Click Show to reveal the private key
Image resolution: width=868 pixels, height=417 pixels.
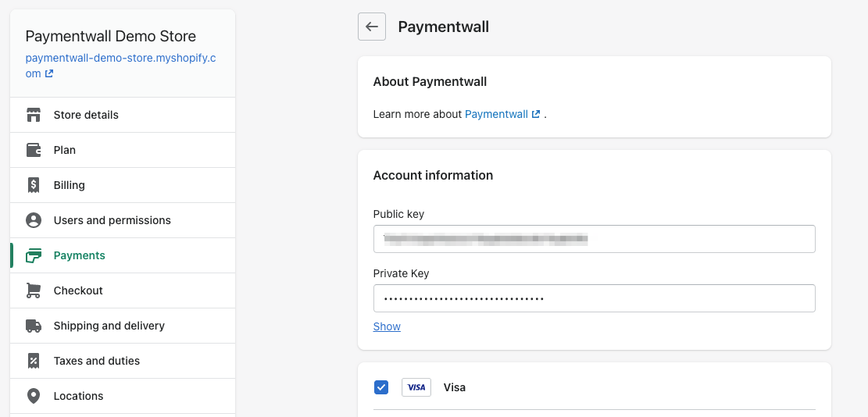[x=387, y=326]
